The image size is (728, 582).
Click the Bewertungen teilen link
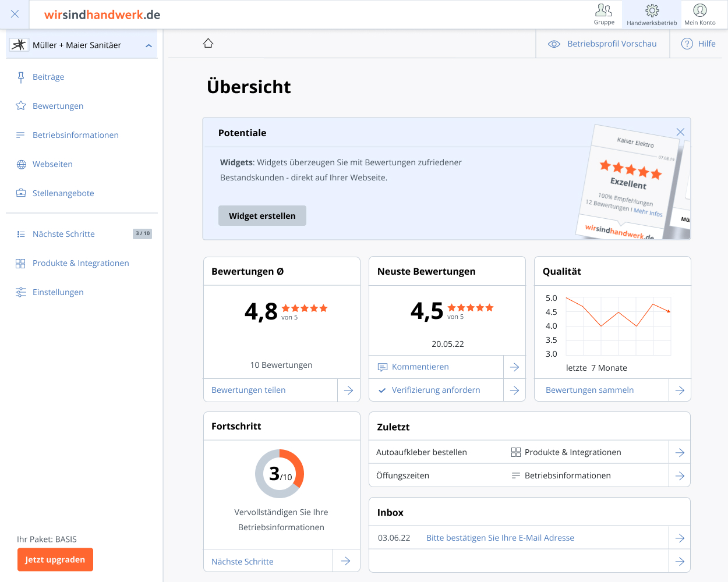click(249, 390)
